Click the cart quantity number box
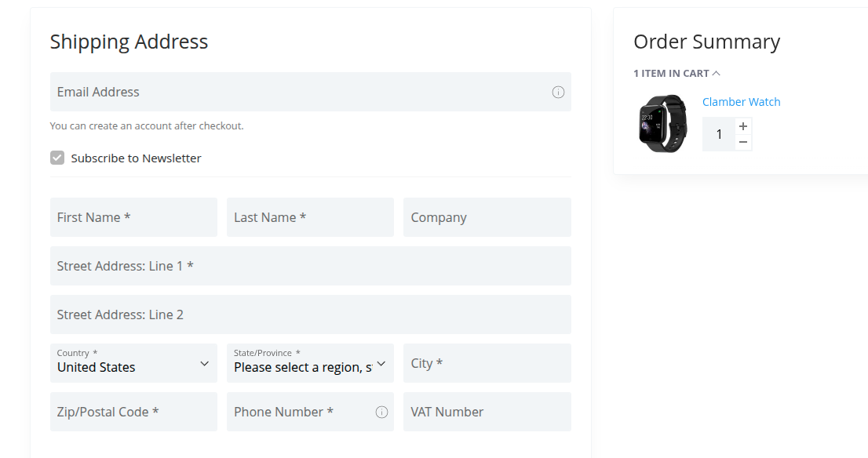 tap(719, 134)
